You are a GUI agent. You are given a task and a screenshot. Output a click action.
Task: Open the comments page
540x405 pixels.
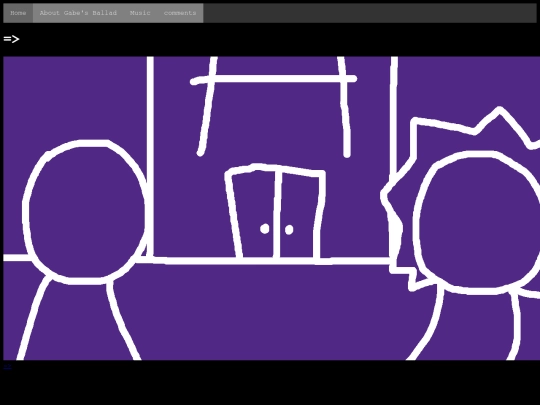click(180, 13)
